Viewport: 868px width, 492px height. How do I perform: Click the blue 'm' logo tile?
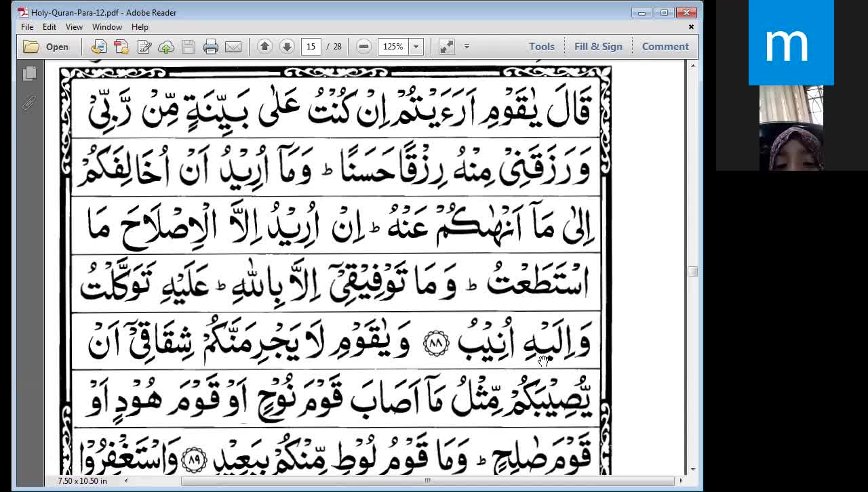click(791, 43)
